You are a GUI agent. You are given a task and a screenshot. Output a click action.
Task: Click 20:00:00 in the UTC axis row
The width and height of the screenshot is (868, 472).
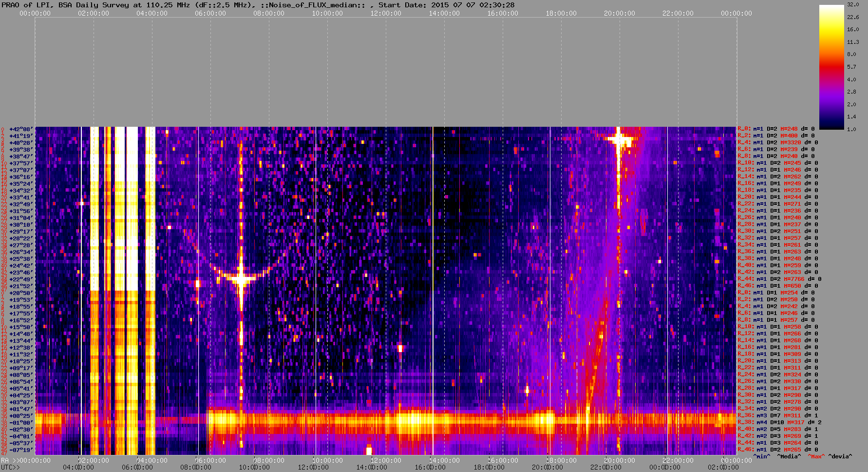click(547, 468)
